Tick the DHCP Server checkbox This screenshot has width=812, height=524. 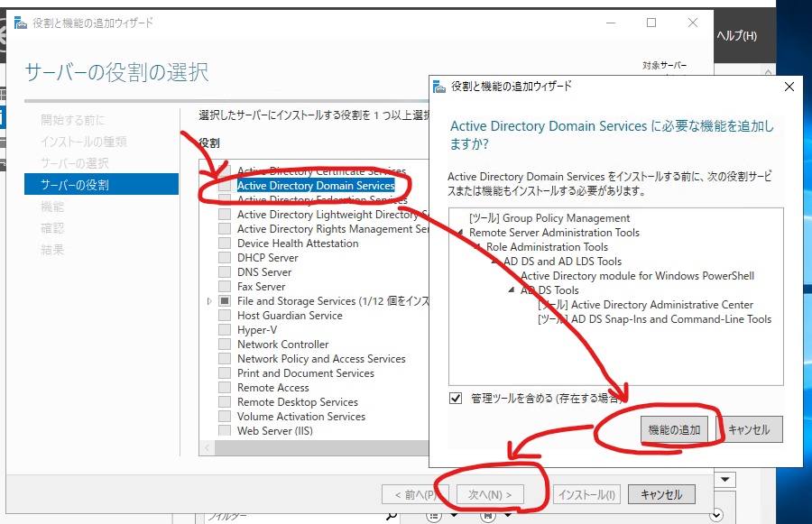225,258
